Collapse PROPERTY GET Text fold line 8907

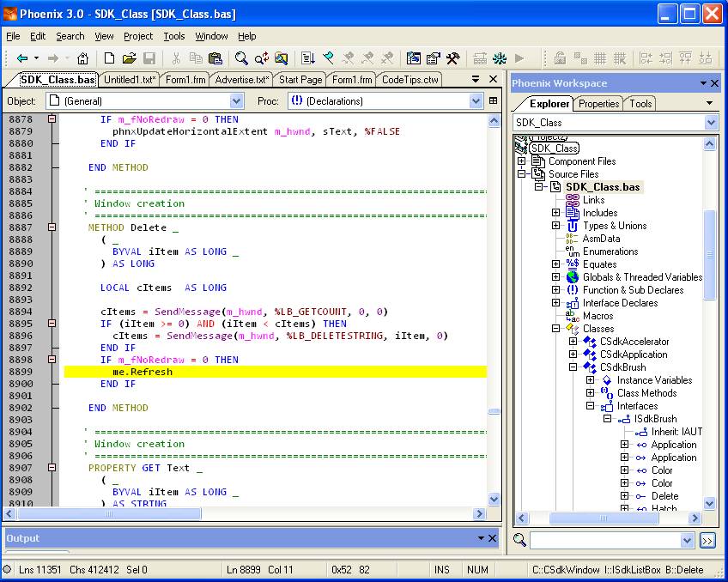coord(52,468)
